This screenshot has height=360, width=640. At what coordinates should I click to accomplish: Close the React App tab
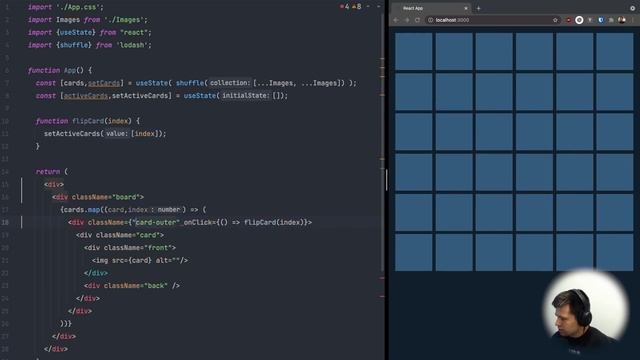466,8
